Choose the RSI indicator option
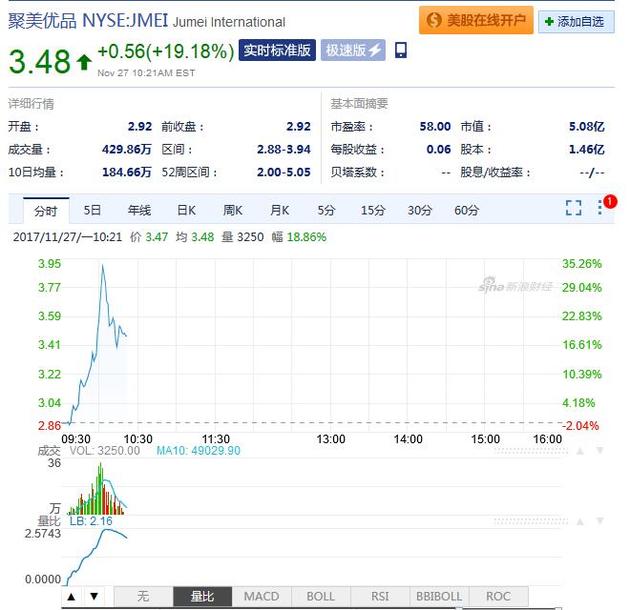Image resolution: width=630 pixels, height=610 pixels. [x=380, y=596]
